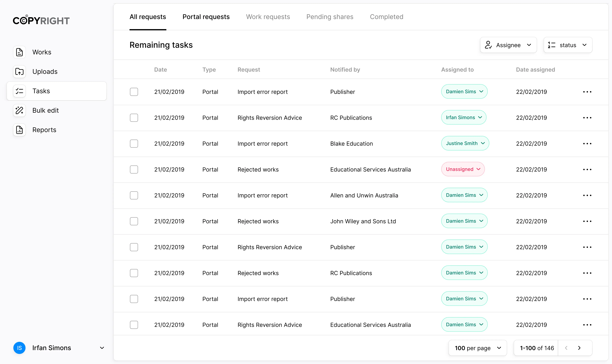
Task: Expand the status sort dropdown
Action: click(568, 45)
